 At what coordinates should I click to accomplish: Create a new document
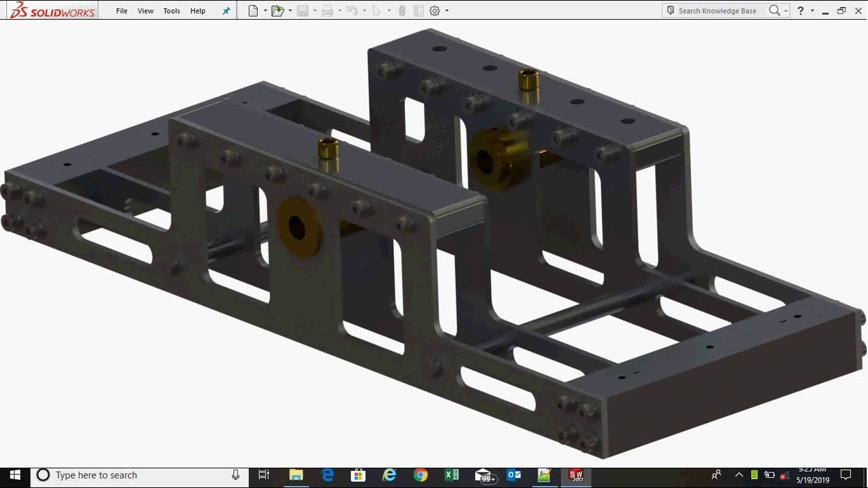pyautogui.click(x=253, y=11)
